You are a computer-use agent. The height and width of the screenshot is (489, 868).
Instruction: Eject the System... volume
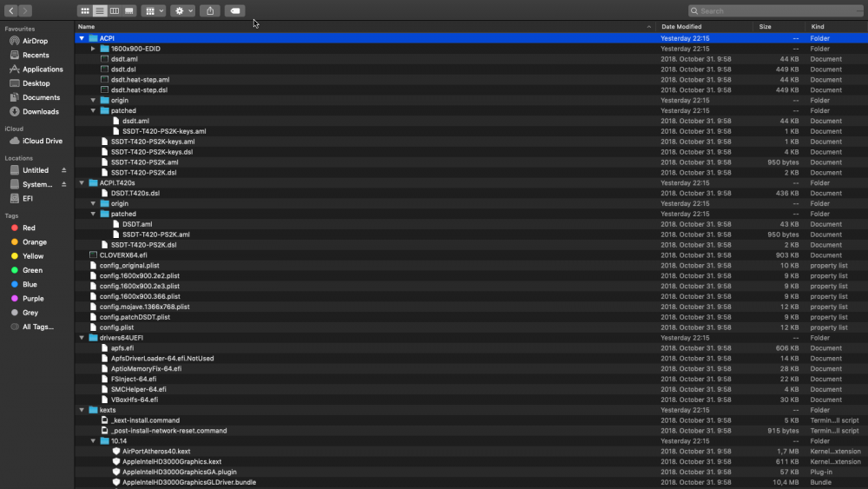pyautogui.click(x=63, y=184)
